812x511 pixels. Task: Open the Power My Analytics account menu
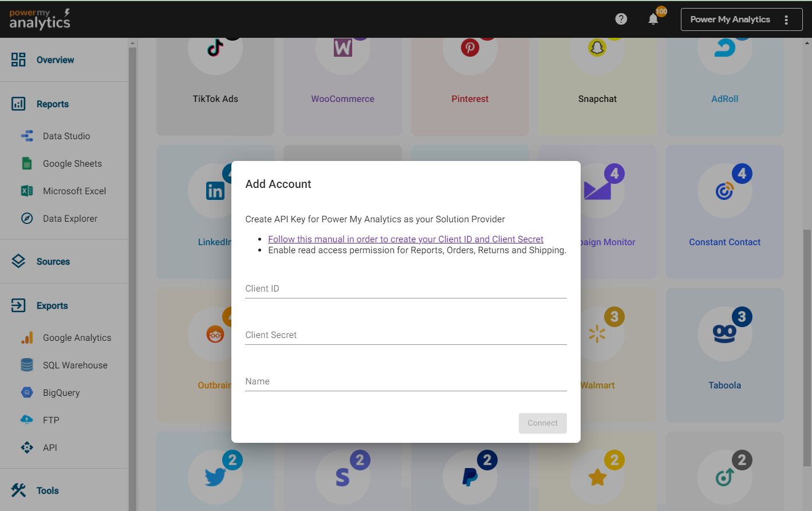click(x=730, y=19)
